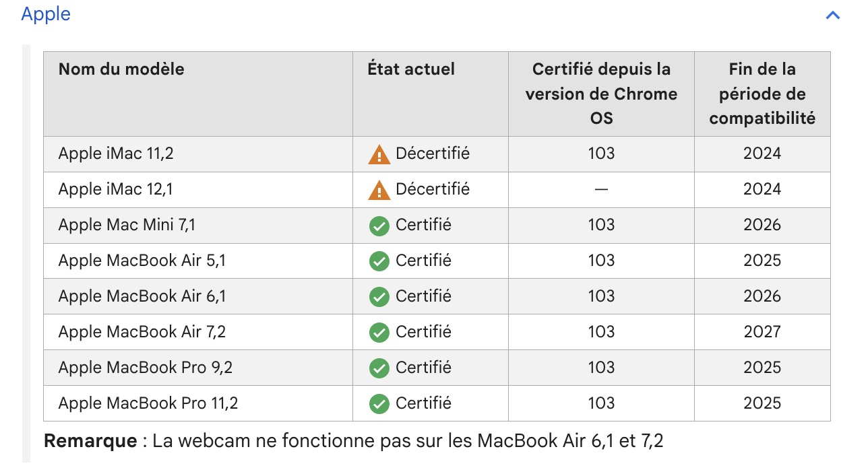
Task: Click green check icon for MacBook Pro 9,2
Action: pyautogui.click(x=379, y=368)
